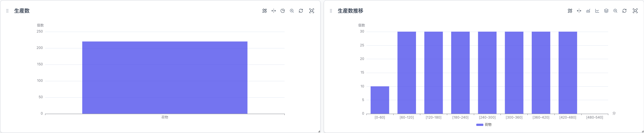The width and height of the screenshot is (644, 133).
Task: Click the 荷物 bar in 生産数 chart
Action: (x=165, y=78)
